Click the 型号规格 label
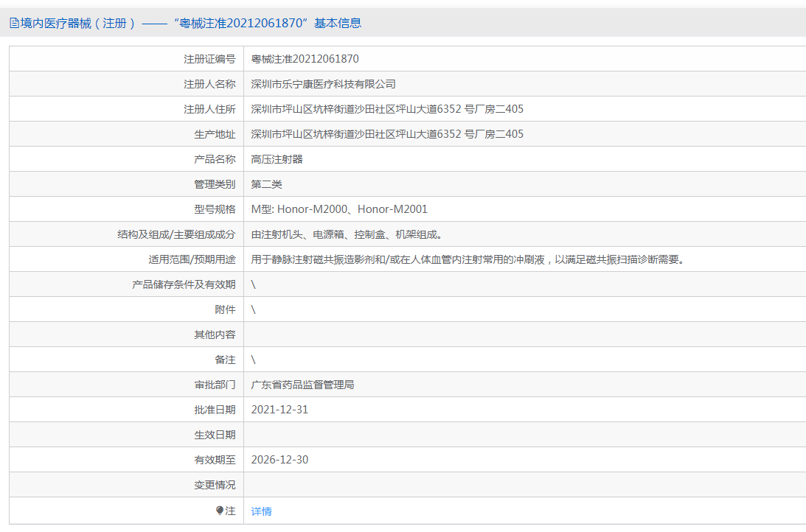Screen dimensions: 806x532 coord(215,209)
